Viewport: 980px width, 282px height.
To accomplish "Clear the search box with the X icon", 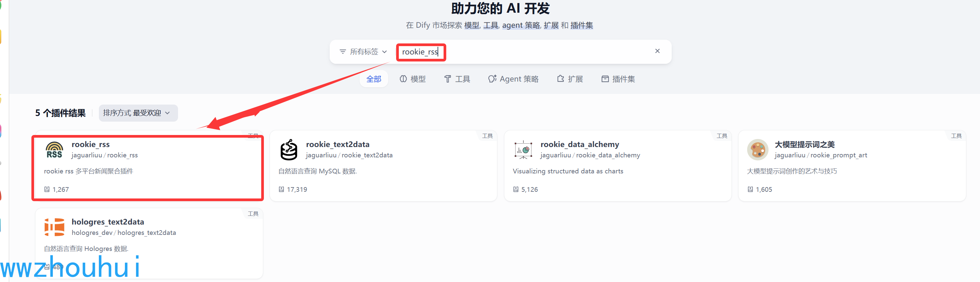I will coord(657,51).
